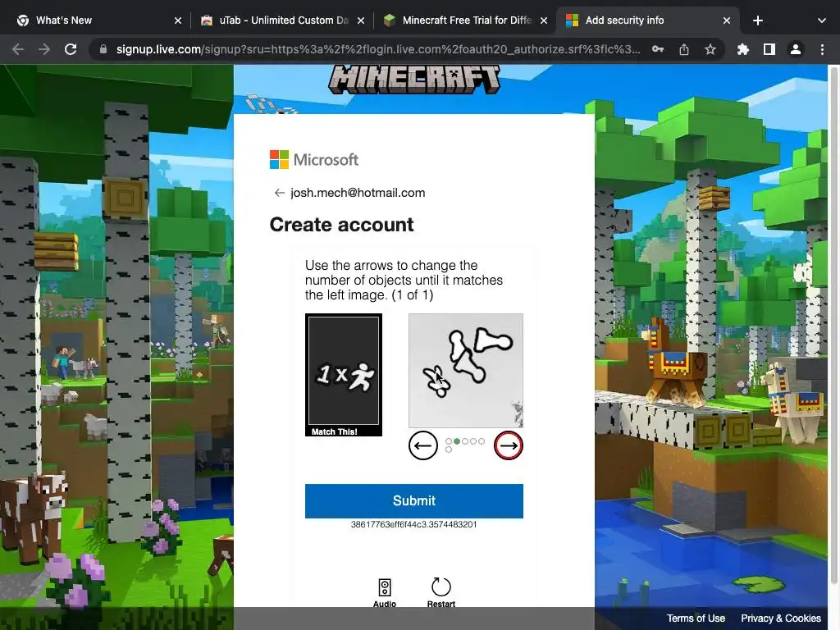The height and width of the screenshot is (630, 840).
Task: Click the share page icon
Action: (684, 49)
